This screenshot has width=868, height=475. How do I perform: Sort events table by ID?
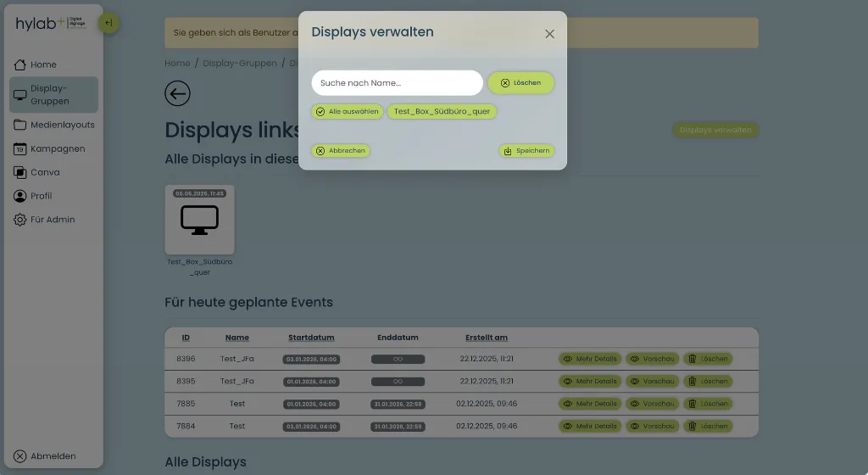(x=186, y=338)
